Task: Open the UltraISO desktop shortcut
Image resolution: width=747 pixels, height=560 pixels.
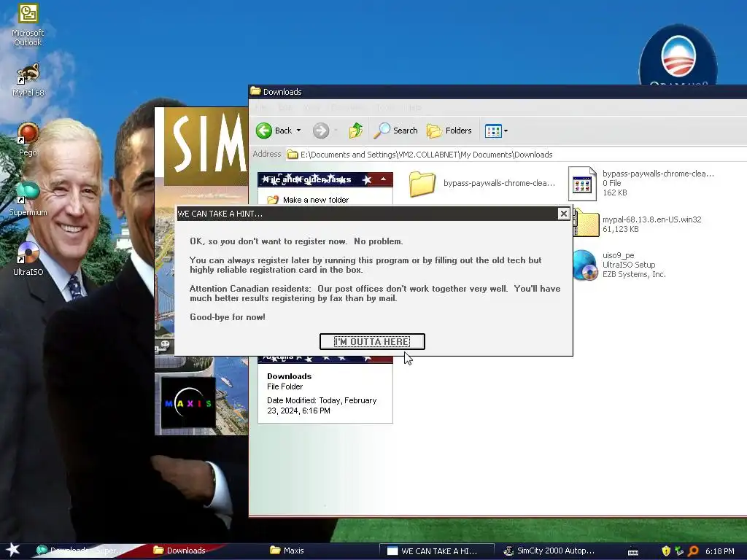Action: click(x=28, y=259)
